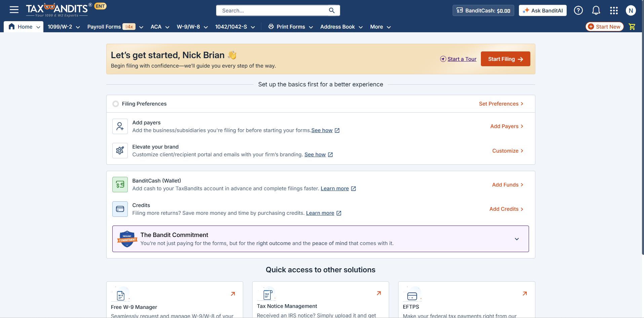
Task: Click the 94x badge on Payroll Forms
Action: pyautogui.click(x=129, y=27)
